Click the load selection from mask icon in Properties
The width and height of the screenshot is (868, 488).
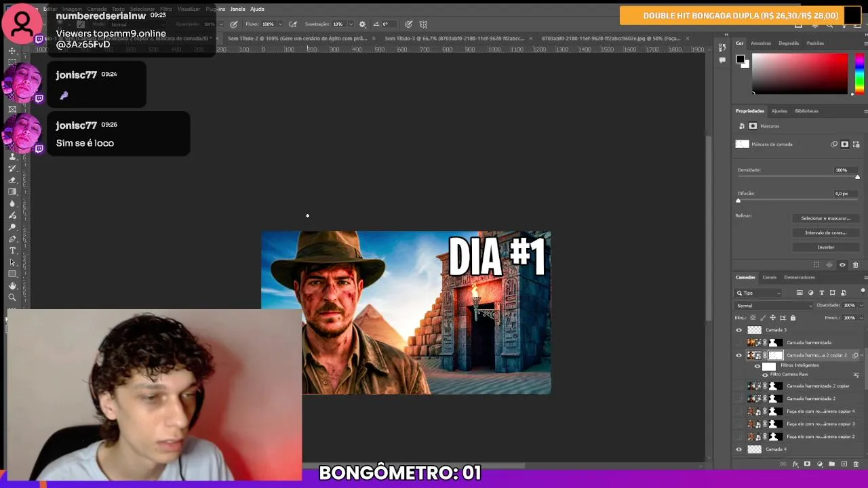point(816,264)
